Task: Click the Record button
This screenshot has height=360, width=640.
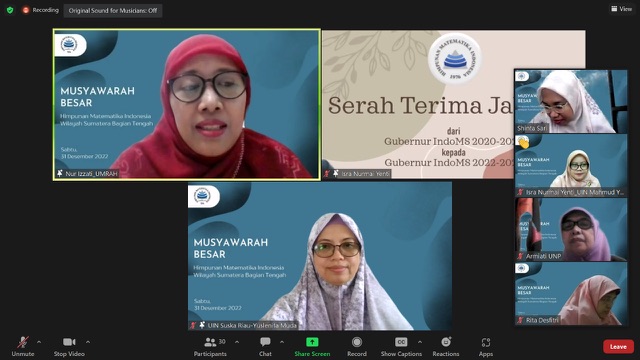Action: 357,346
